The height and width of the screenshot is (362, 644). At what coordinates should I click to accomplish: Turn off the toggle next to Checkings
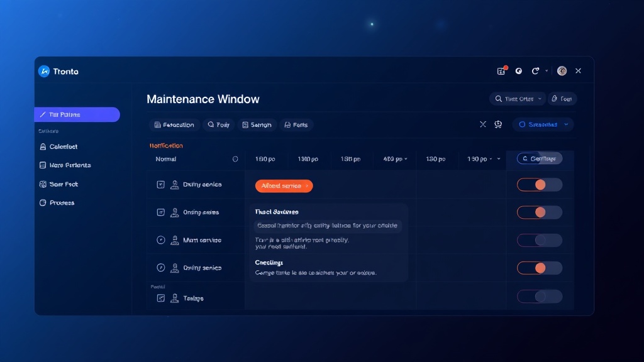click(x=540, y=267)
